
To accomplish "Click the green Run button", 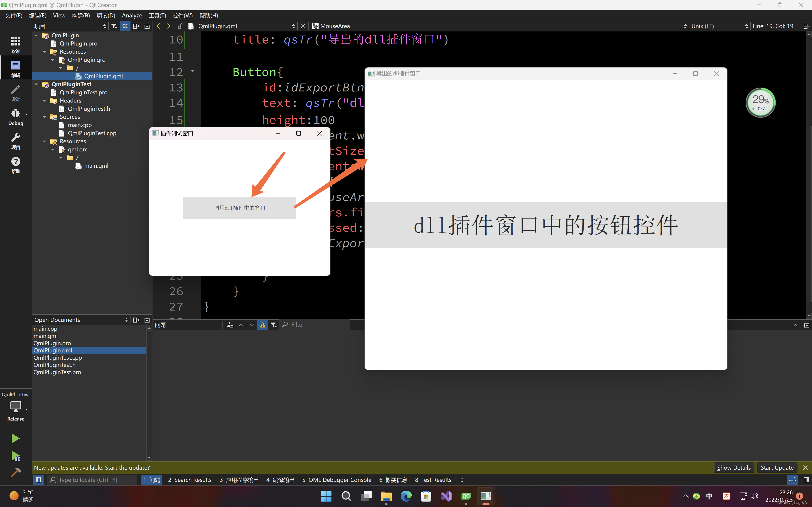I will tap(15, 438).
